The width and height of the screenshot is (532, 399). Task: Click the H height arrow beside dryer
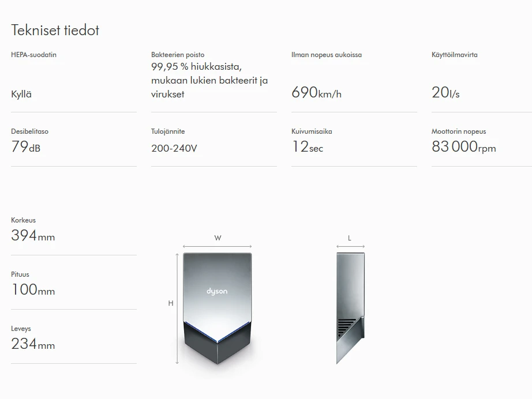[177, 308]
